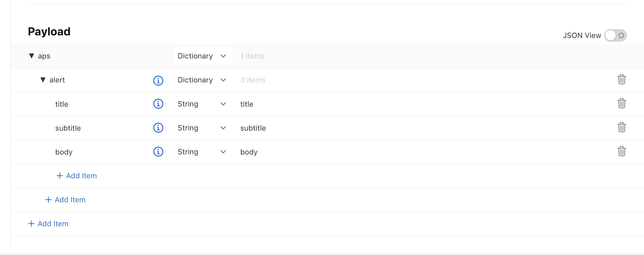The width and height of the screenshot is (644, 255).
Task: Open info for the alert key
Action: click(158, 80)
